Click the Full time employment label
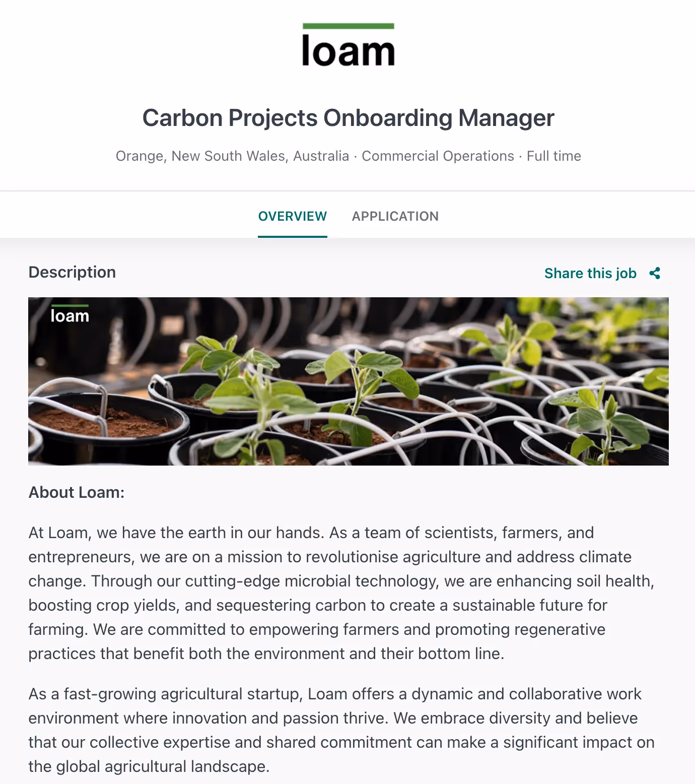695x784 pixels. pos(553,156)
